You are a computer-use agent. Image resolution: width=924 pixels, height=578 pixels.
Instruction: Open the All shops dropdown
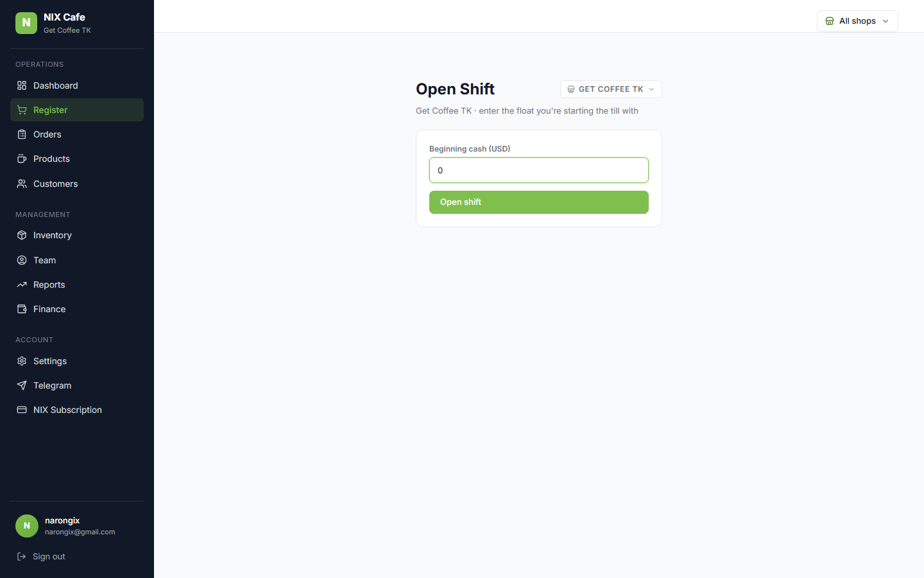(x=857, y=21)
